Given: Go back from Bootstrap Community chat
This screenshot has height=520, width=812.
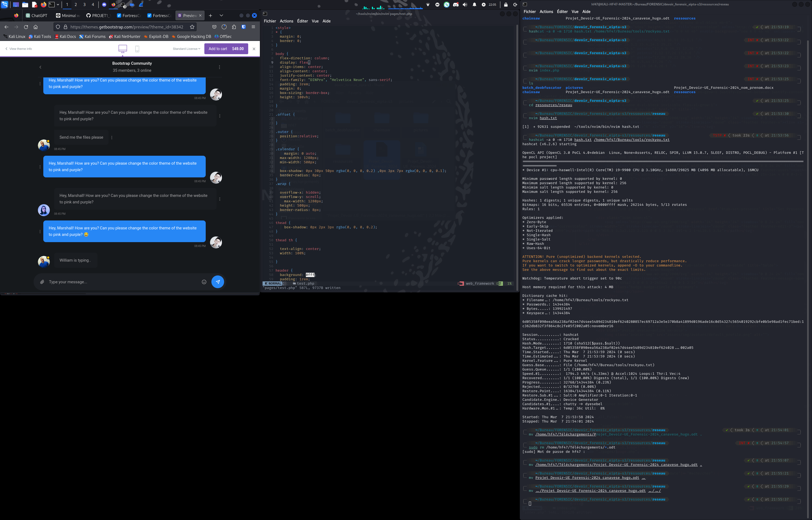Looking at the screenshot, I should tap(41, 67).
